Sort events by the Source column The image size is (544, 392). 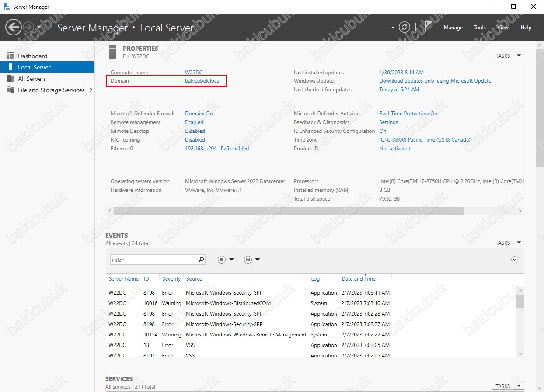click(x=194, y=279)
